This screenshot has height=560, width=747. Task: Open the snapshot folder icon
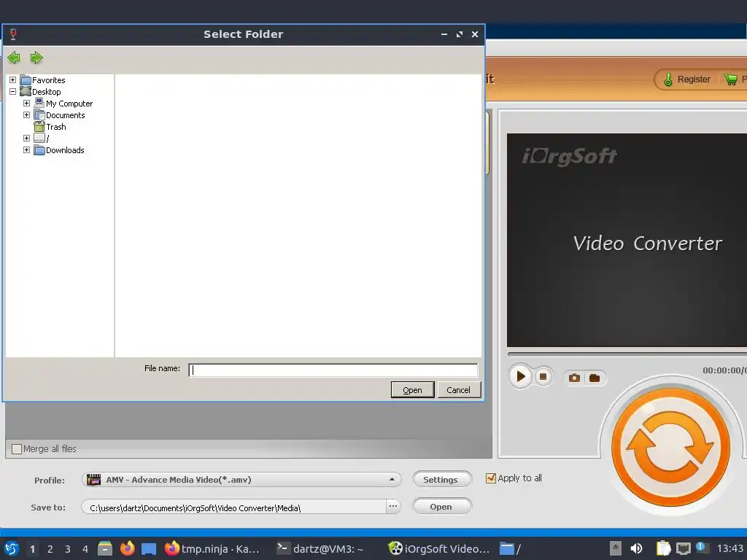(x=595, y=378)
